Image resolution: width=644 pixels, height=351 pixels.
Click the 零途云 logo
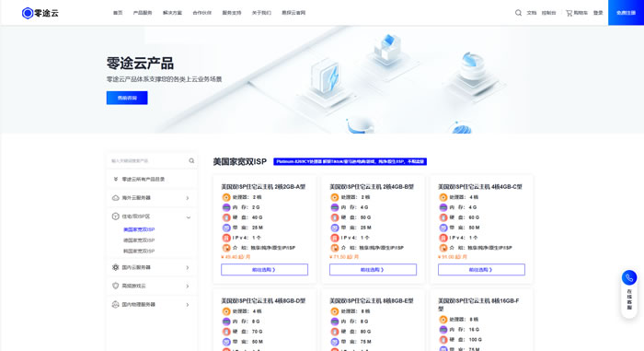[x=40, y=13]
